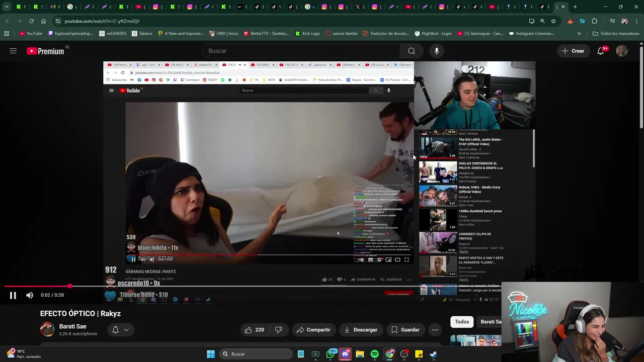Open the Chrome profile avatar menu
Image resolution: width=644 pixels, height=362 pixels.
(624, 21)
